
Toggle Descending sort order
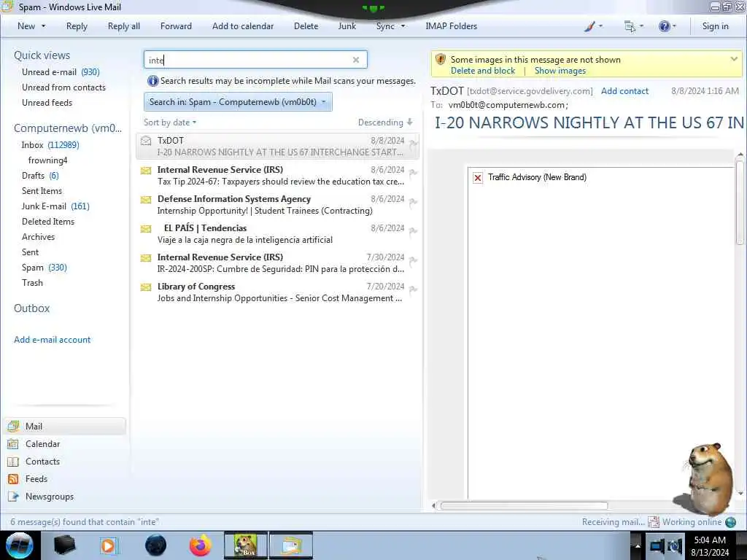[x=385, y=122]
